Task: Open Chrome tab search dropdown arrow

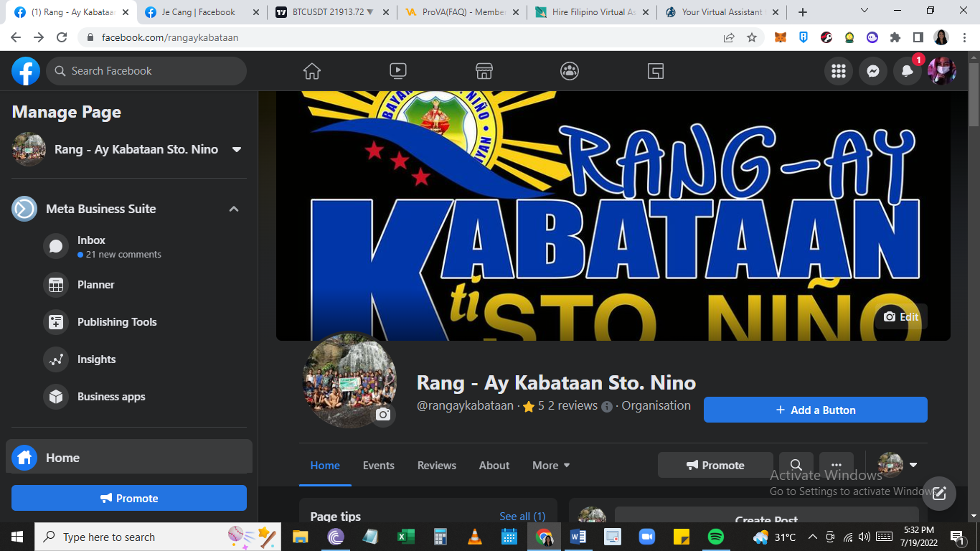Action: 864,11
